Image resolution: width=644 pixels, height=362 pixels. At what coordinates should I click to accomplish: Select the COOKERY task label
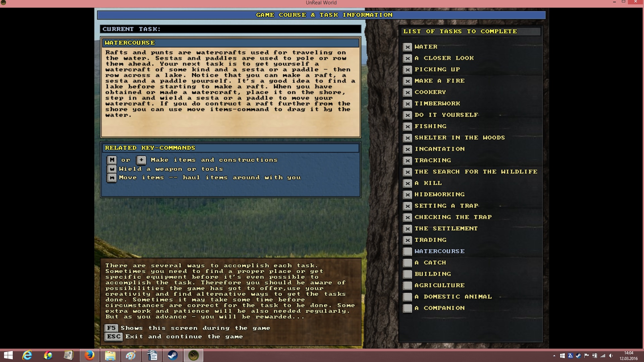pos(430,92)
